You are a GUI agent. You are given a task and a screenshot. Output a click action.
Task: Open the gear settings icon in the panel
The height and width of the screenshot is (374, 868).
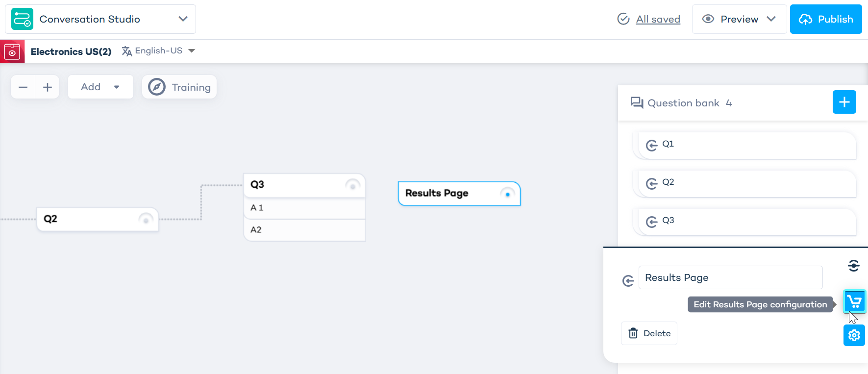(x=854, y=335)
